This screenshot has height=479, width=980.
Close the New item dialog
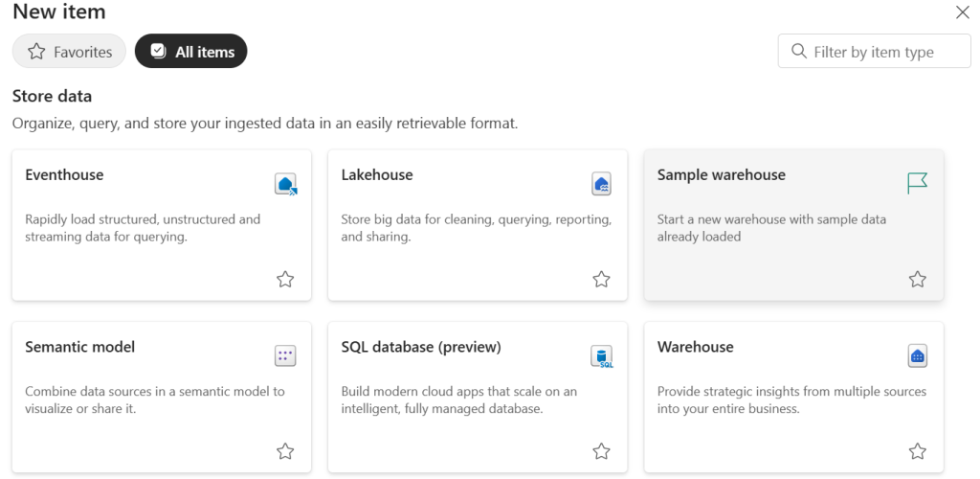pyautogui.click(x=962, y=12)
